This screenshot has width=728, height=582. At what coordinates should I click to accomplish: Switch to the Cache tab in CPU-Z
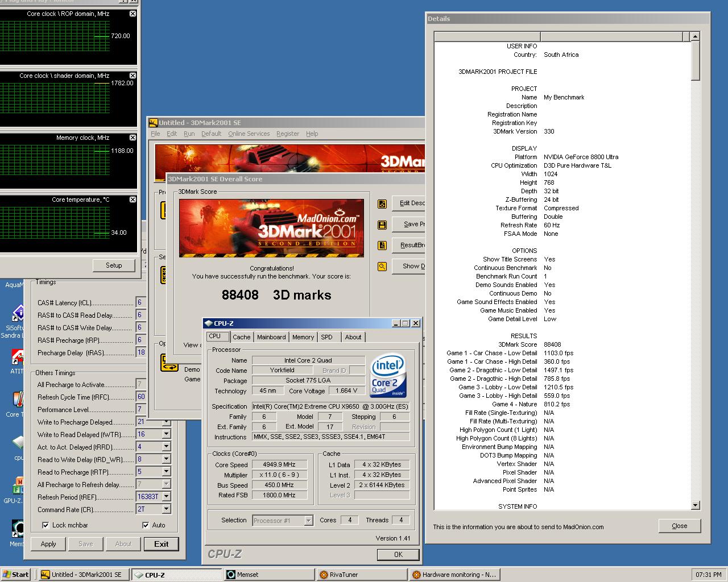pos(241,337)
